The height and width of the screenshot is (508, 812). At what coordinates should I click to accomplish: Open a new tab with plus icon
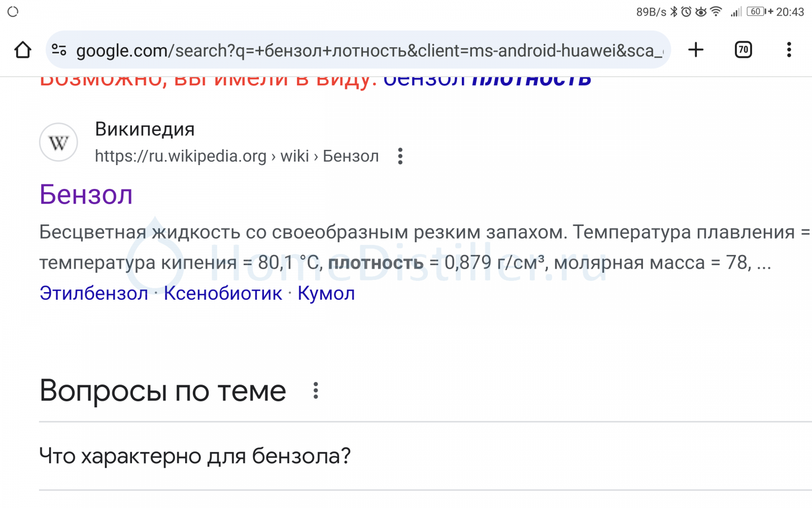(696, 50)
